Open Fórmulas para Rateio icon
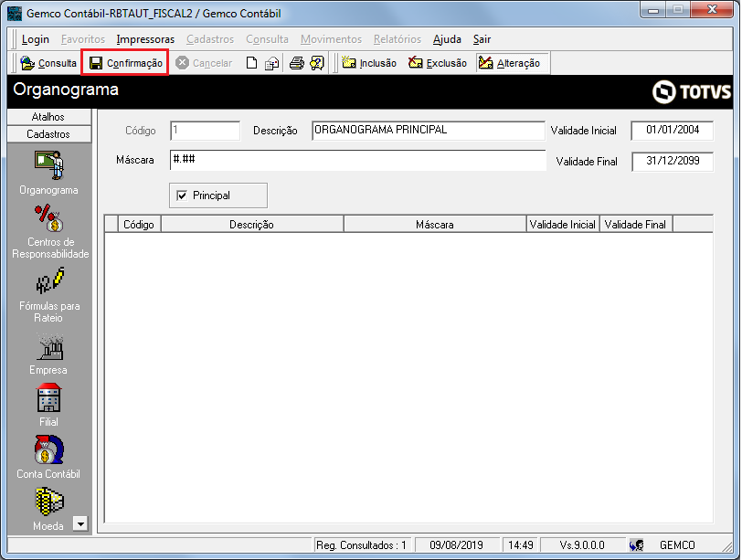This screenshot has width=742, height=560. coord(49,281)
